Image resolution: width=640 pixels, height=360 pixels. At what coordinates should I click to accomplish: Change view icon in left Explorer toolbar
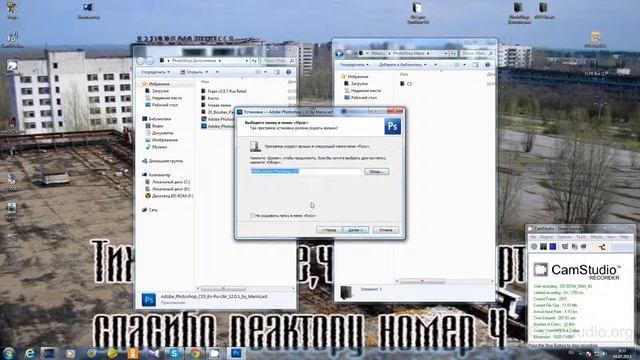pyautogui.click(x=258, y=72)
